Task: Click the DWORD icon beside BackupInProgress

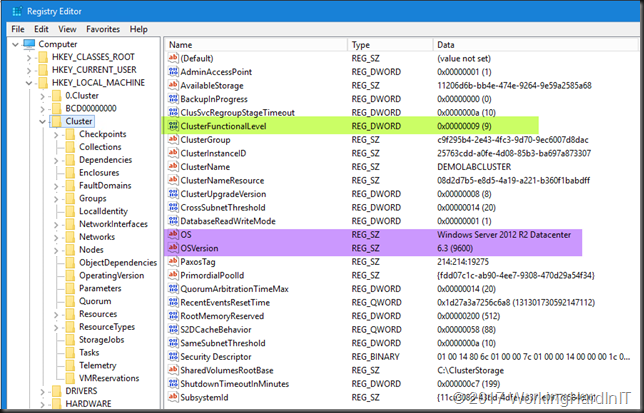Action: coord(173,99)
